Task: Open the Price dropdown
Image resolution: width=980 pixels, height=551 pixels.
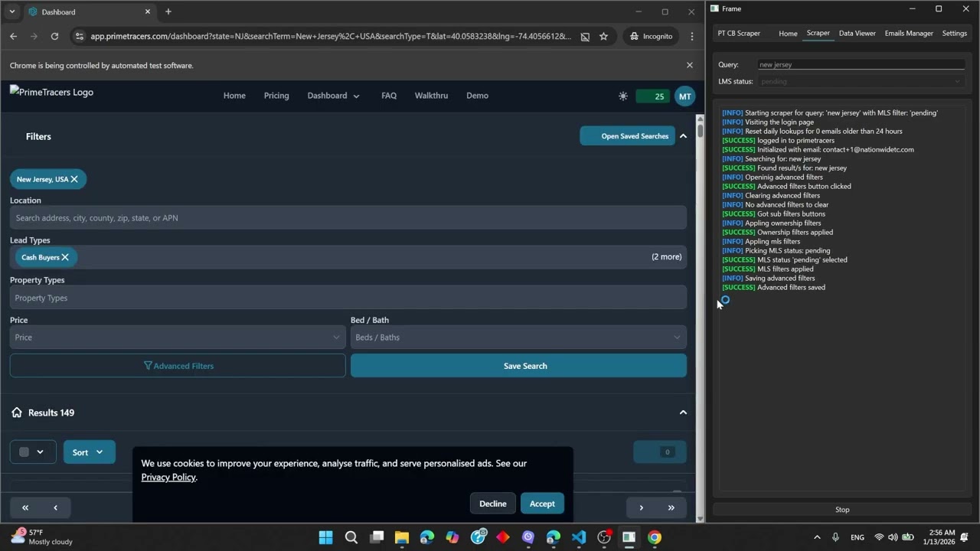Action: pos(178,337)
